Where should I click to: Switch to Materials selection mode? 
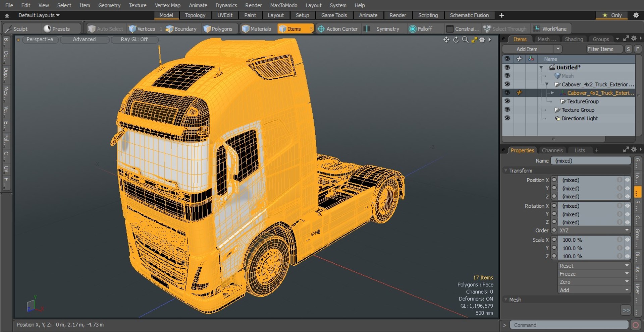coord(257,29)
